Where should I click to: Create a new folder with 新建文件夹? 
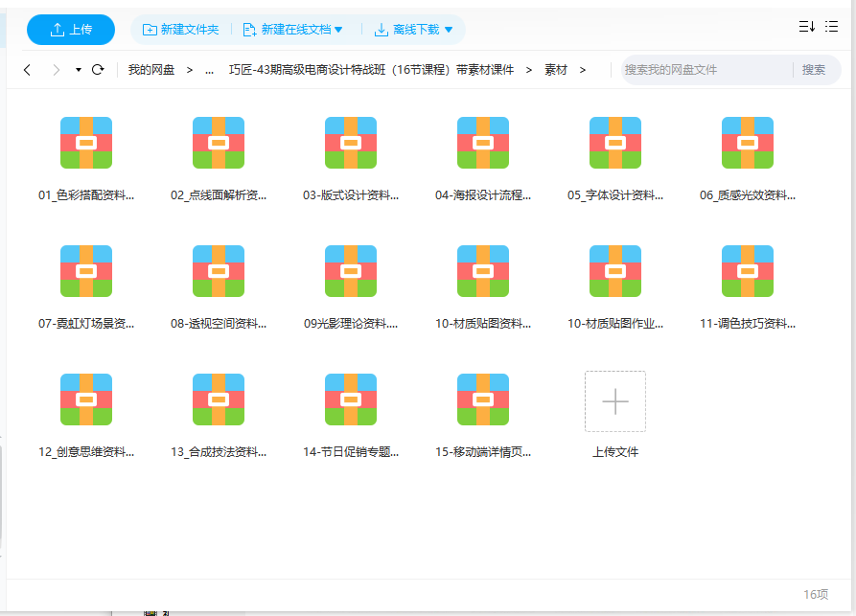pos(181,30)
